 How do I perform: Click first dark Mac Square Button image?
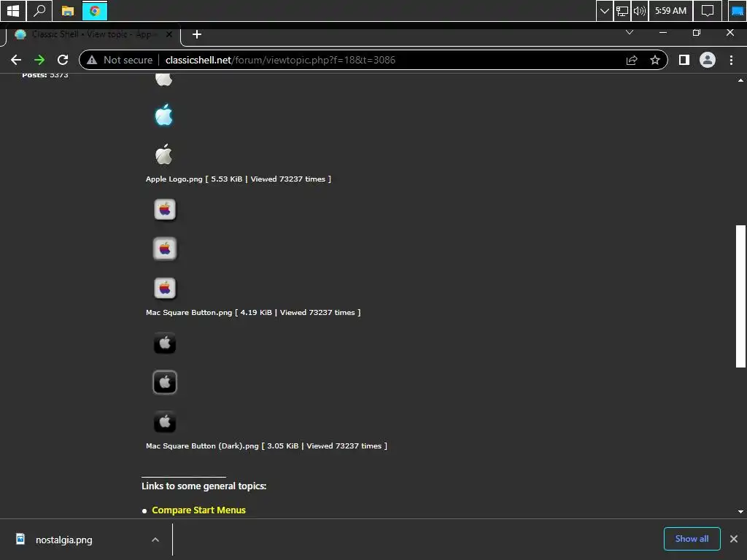tap(165, 343)
